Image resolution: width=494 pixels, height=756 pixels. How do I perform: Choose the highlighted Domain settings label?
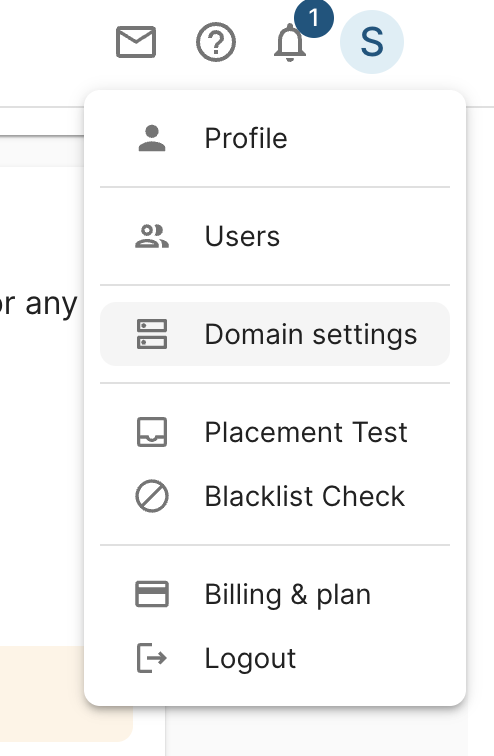311,335
